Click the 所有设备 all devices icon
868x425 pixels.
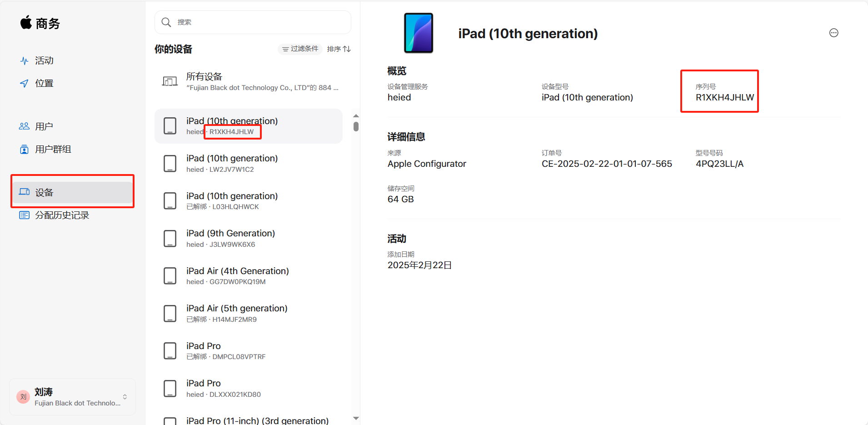click(x=170, y=81)
